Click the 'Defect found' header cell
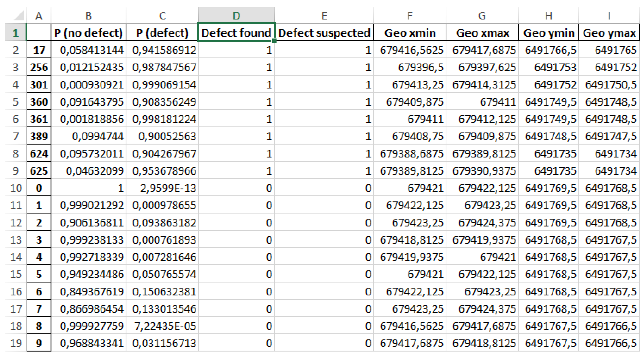Viewport: 644px width, 356px height. coord(236,33)
